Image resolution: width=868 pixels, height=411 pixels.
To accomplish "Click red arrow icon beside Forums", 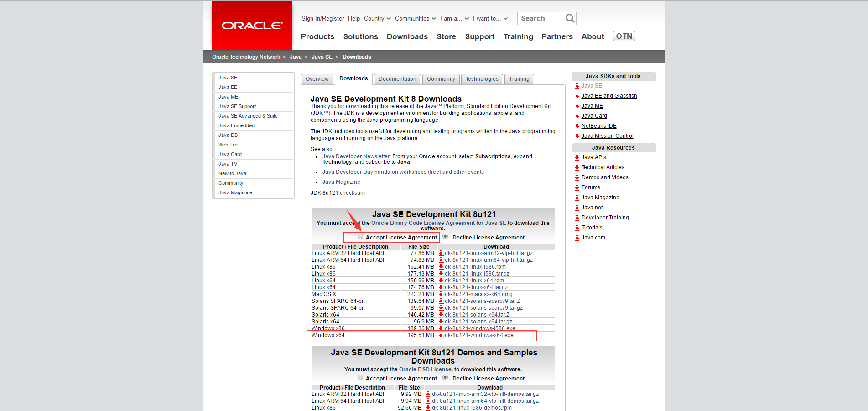I will 577,187.
